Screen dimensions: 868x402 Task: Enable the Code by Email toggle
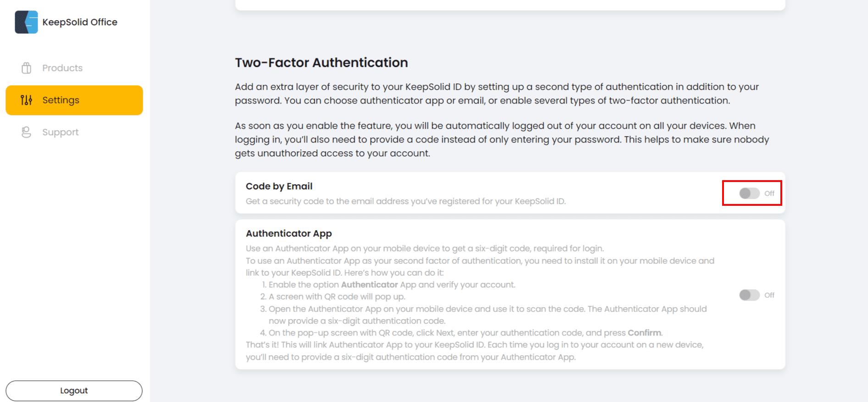point(749,193)
